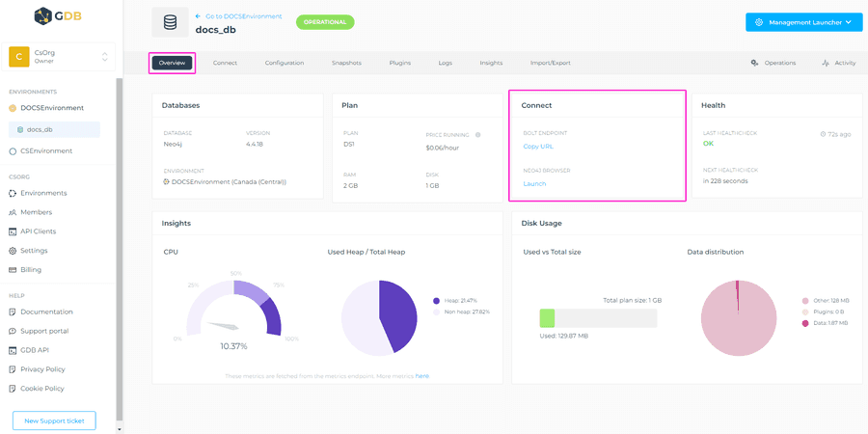Screen dimensions: 868x434
Task: Click the Settings gear icon in sidebar
Action: click(x=13, y=251)
